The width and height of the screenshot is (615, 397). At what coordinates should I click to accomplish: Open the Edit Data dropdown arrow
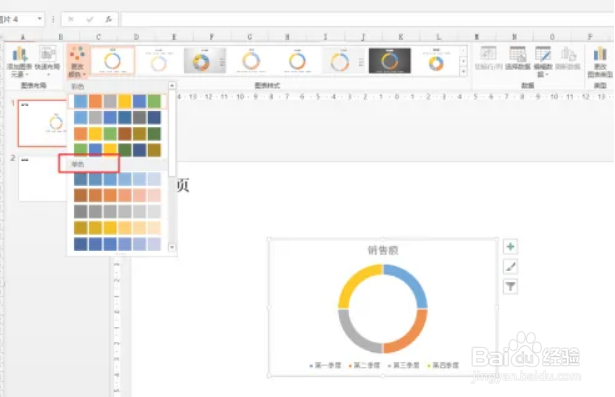coord(547,75)
